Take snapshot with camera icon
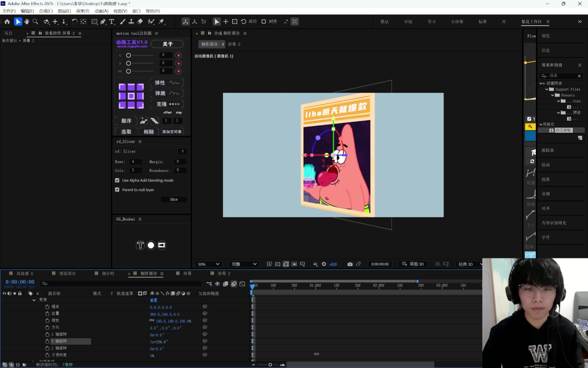Screen dimensions: 588x368 (x=350, y=264)
